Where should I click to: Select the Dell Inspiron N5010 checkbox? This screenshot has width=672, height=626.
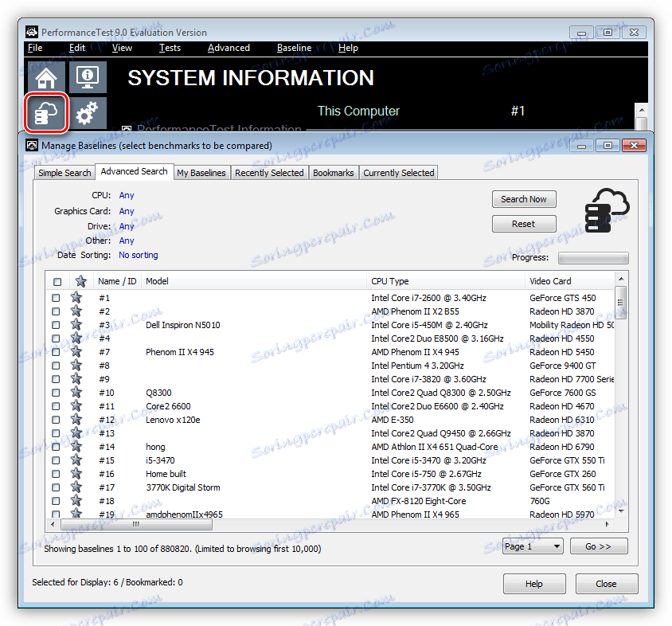[56, 325]
